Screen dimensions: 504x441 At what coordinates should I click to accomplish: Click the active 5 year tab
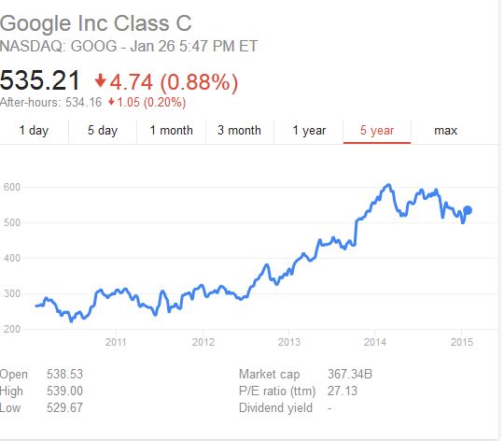(x=377, y=131)
